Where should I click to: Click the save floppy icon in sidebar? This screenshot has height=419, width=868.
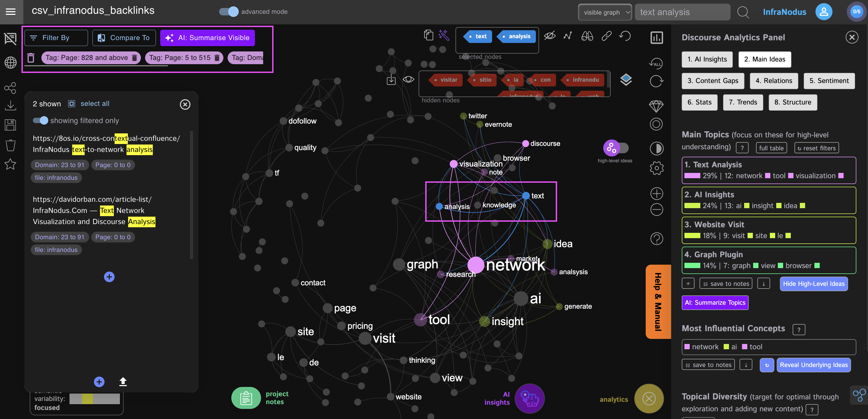[10, 125]
